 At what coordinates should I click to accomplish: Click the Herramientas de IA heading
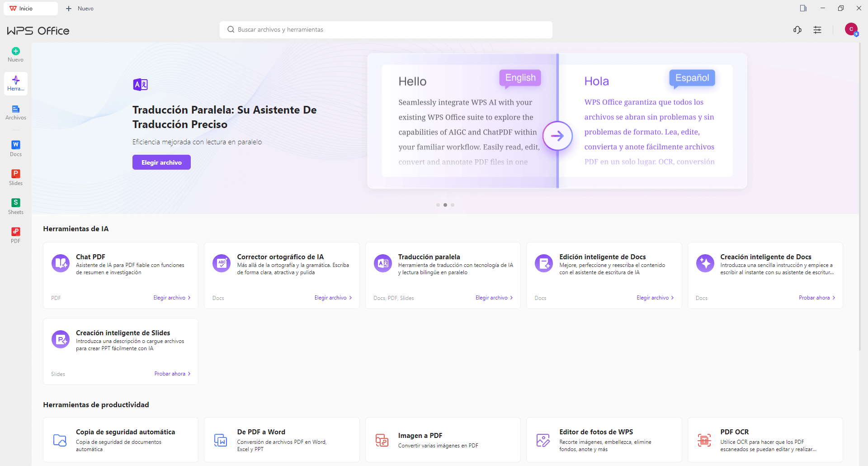[x=76, y=229]
